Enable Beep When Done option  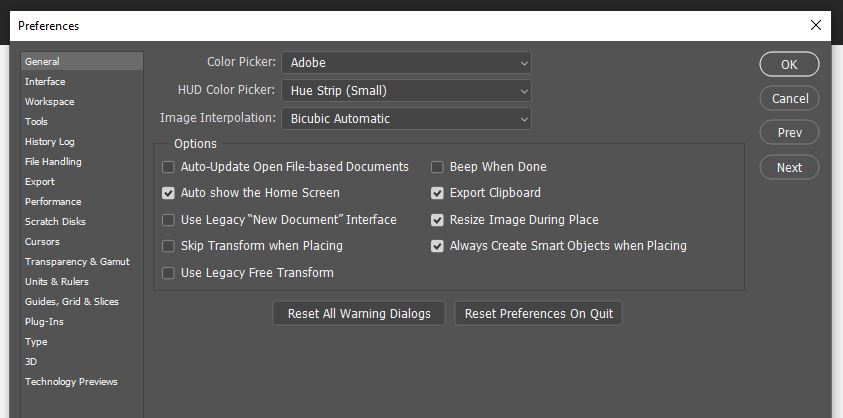pyautogui.click(x=437, y=167)
